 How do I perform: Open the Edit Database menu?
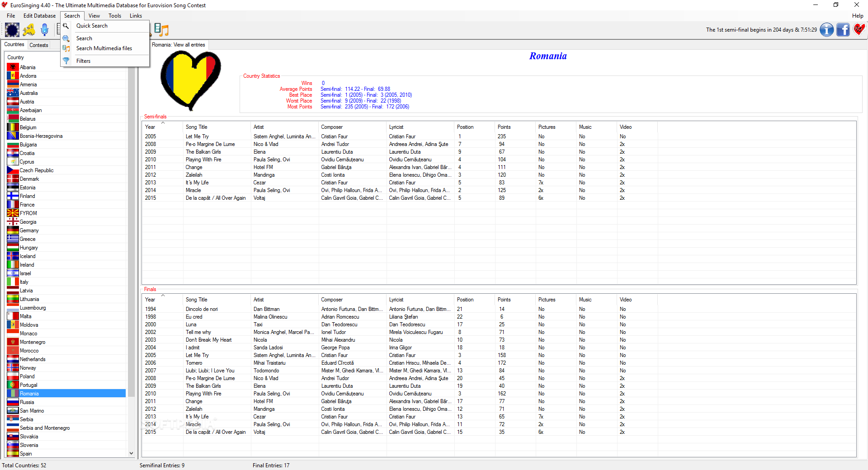[39, 16]
